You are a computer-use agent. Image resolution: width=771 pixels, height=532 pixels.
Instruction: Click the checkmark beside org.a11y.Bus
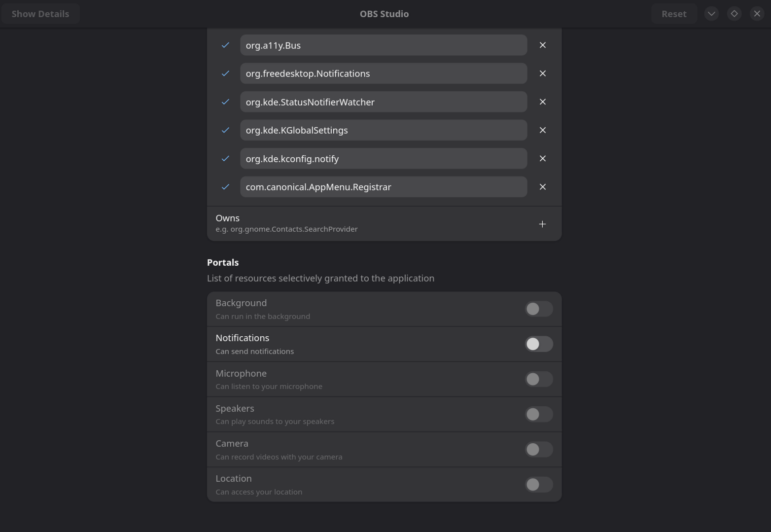tap(225, 45)
